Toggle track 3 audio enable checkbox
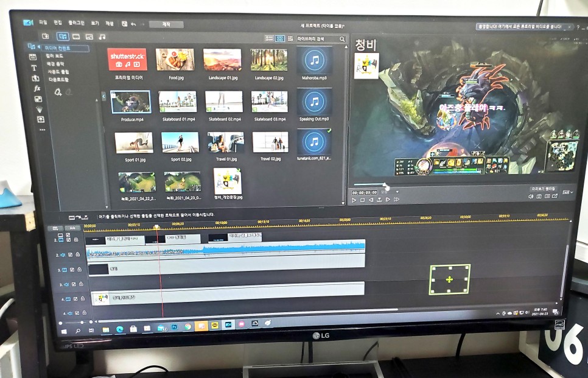Image resolution: width=588 pixels, height=378 pixels. click(x=74, y=284)
